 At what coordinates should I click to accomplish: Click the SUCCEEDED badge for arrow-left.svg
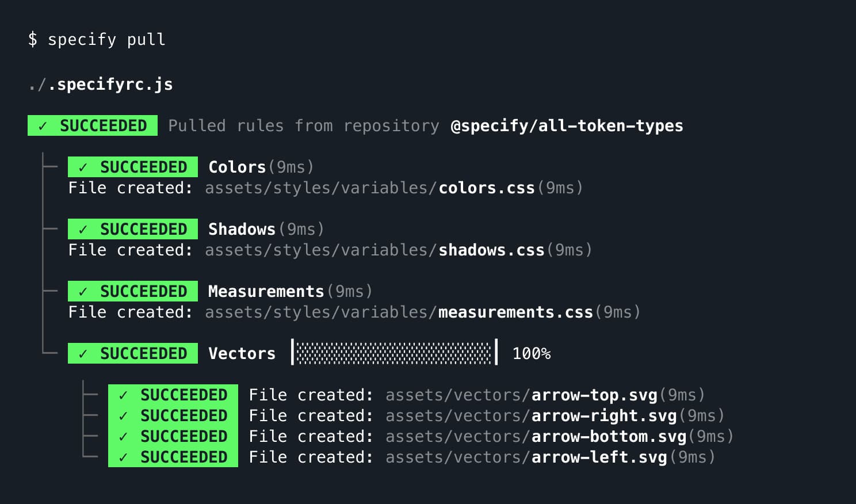(173, 457)
